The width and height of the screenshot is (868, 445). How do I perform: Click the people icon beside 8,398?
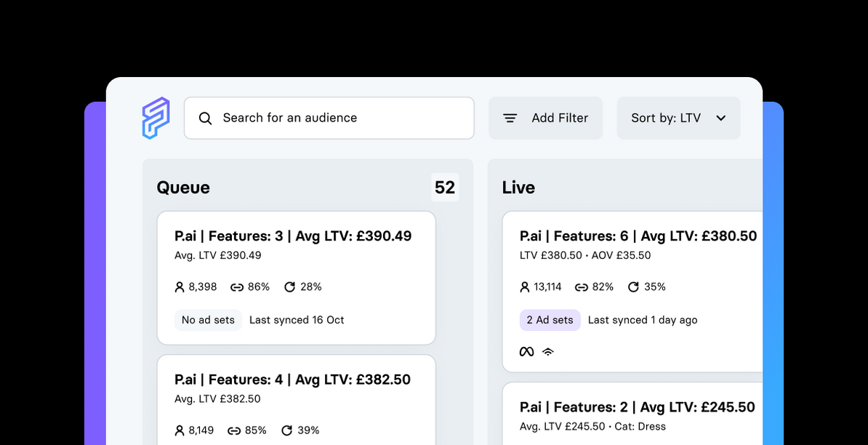point(180,287)
